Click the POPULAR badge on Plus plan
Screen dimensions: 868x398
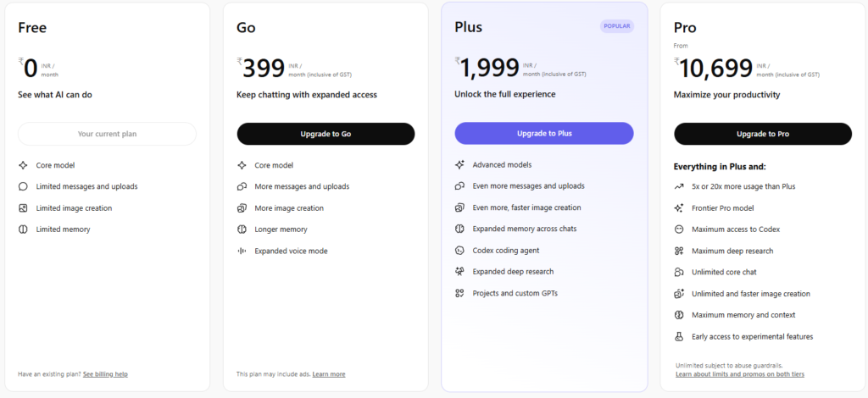(x=616, y=26)
